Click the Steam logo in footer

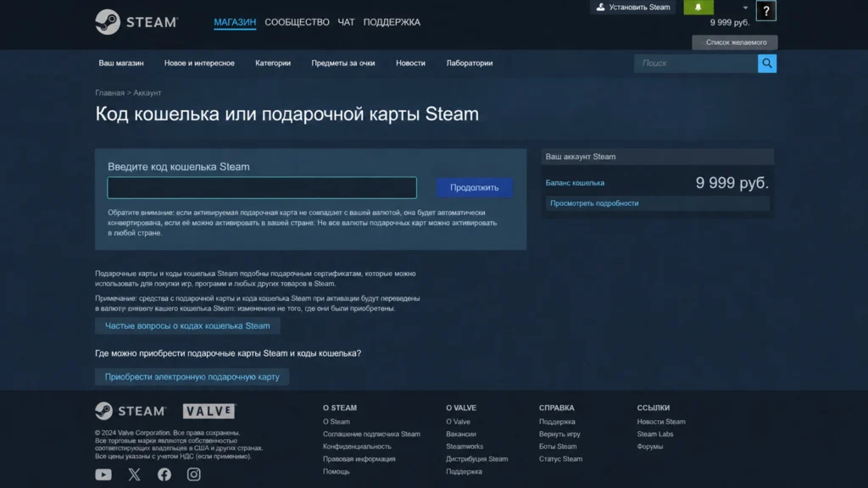coord(131,411)
